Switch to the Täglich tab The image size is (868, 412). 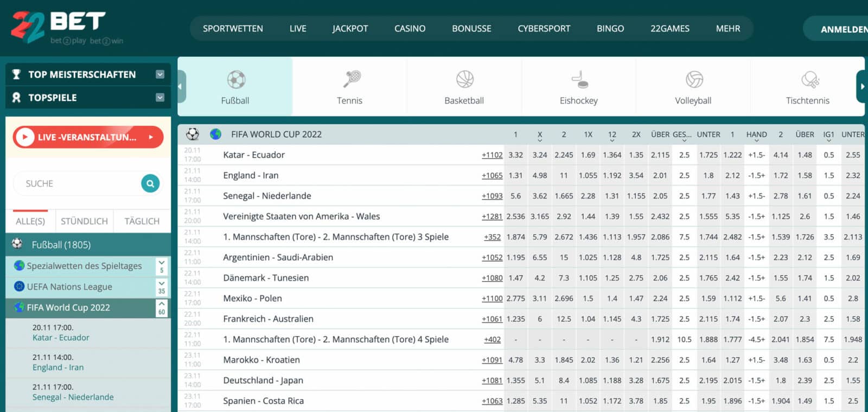click(x=142, y=221)
